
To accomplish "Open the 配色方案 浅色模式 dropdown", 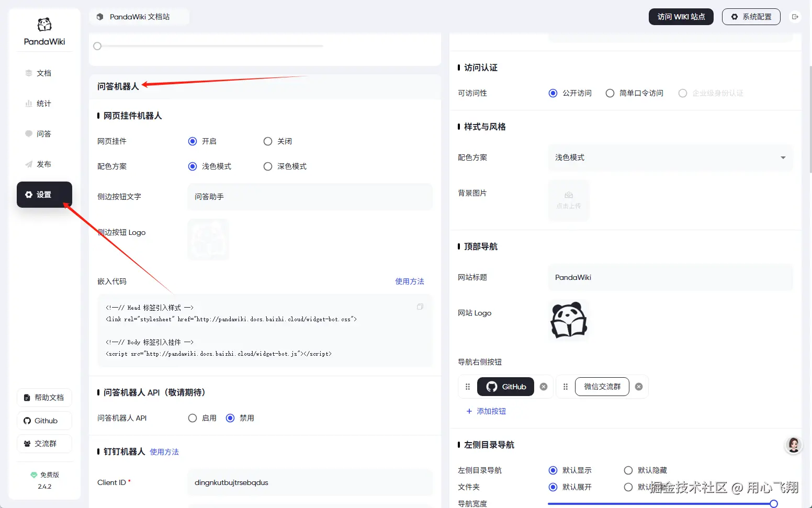I will [670, 157].
